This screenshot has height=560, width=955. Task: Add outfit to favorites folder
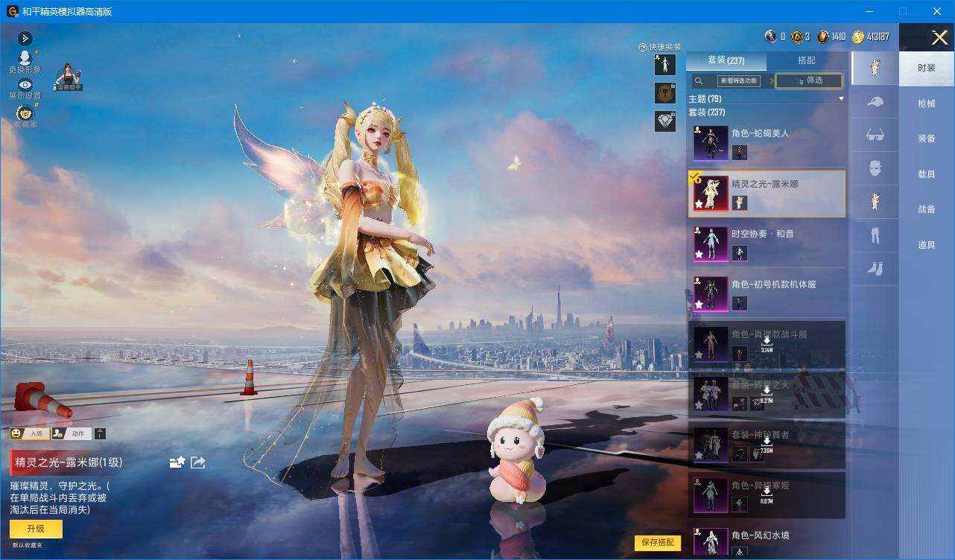[177, 462]
